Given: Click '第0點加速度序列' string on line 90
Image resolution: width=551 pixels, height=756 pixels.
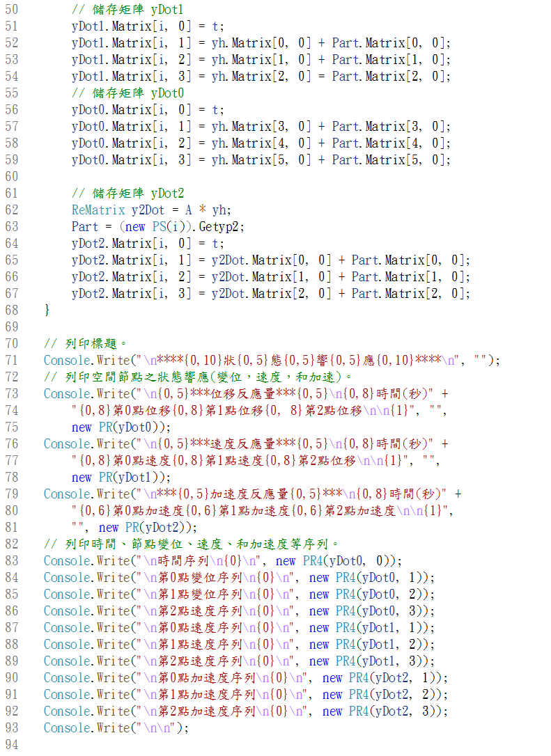Looking at the screenshot, I should pyautogui.click(x=207, y=678).
